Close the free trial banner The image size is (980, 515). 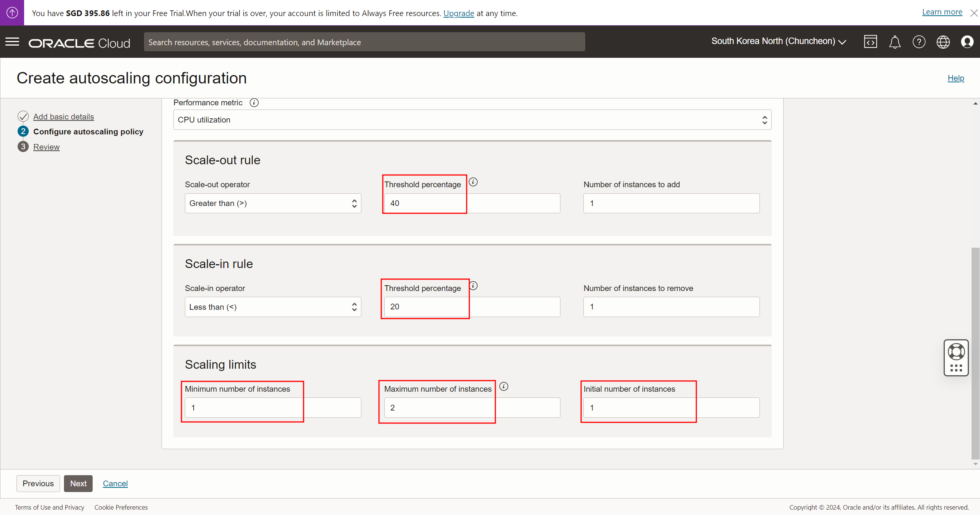974,13
